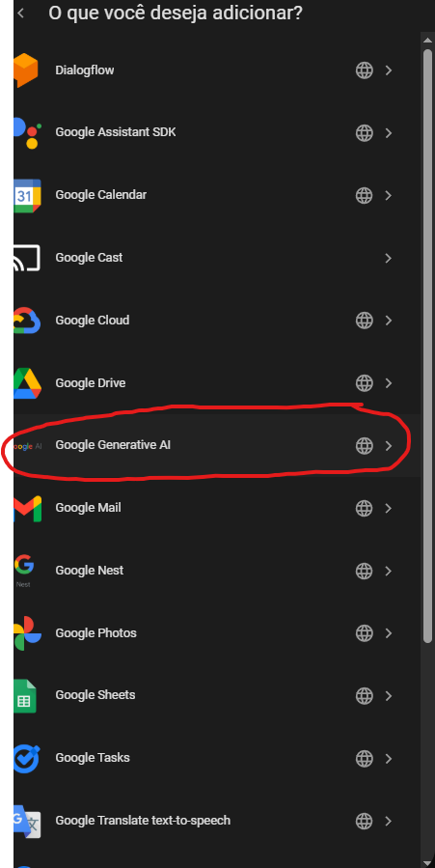
Task: Expand the Google Cast arrow chevron
Action: [x=388, y=258]
